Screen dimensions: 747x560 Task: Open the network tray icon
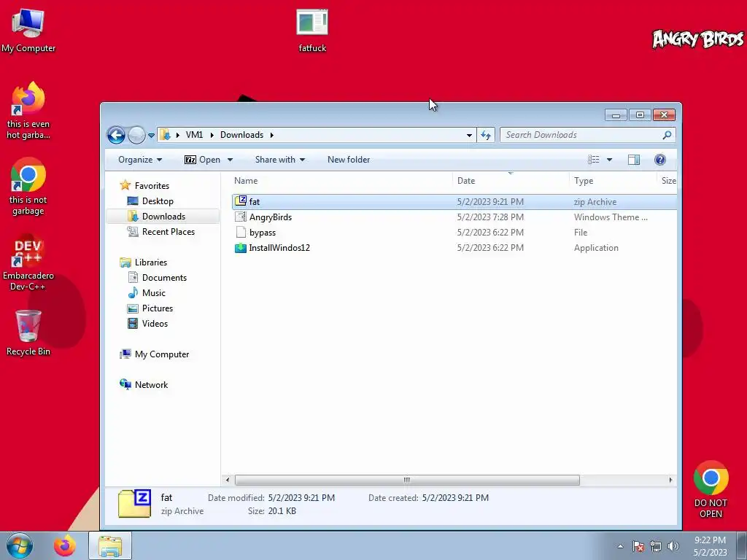656,546
